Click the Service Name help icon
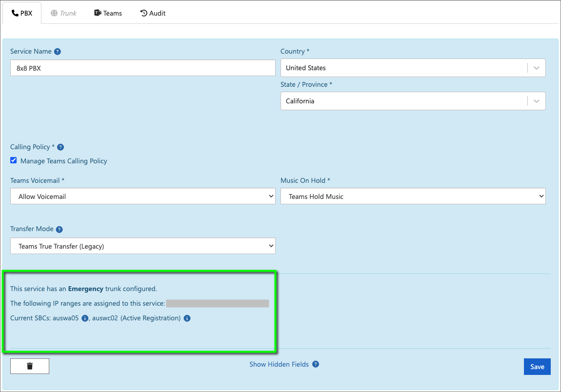Image resolution: width=561 pixels, height=392 pixels. pyautogui.click(x=57, y=52)
